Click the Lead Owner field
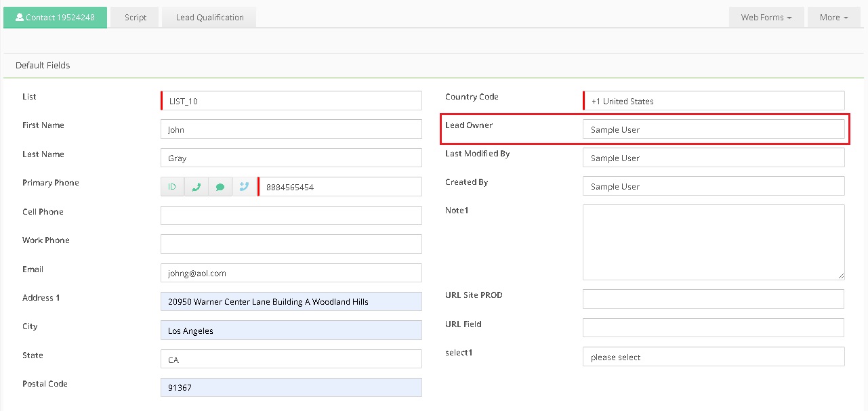This screenshot has height=411, width=868. 714,129
